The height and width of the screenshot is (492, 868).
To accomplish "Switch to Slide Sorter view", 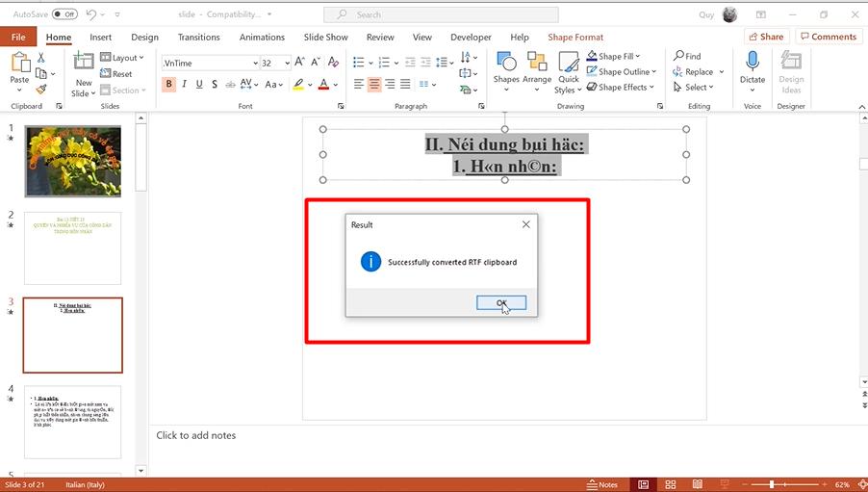I will (x=668, y=484).
